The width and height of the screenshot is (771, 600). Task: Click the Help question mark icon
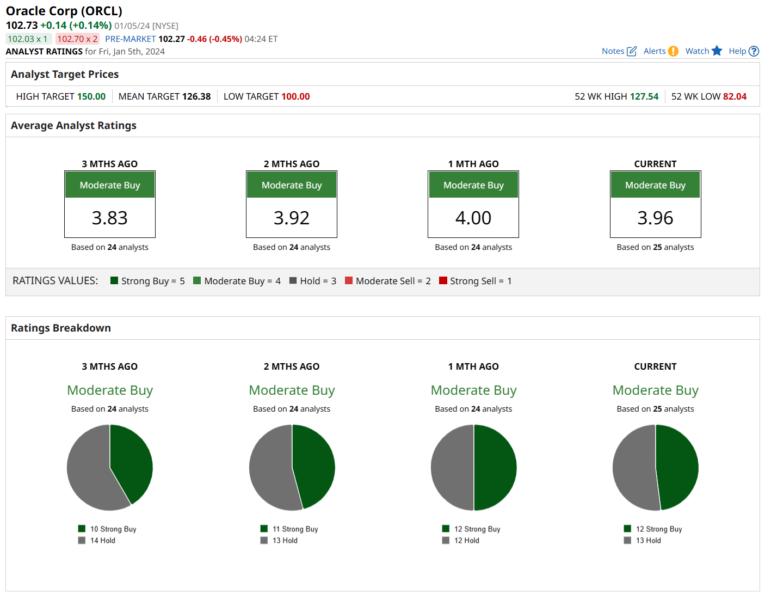coord(754,51)
